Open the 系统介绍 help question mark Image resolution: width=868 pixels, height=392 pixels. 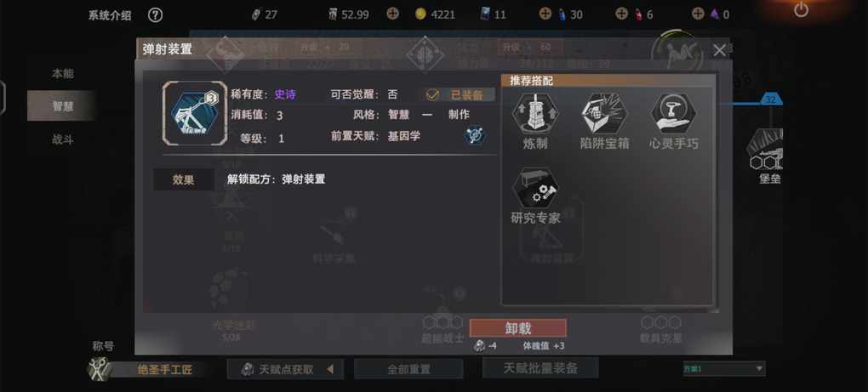pyautogui.click(x=156, y=15)
